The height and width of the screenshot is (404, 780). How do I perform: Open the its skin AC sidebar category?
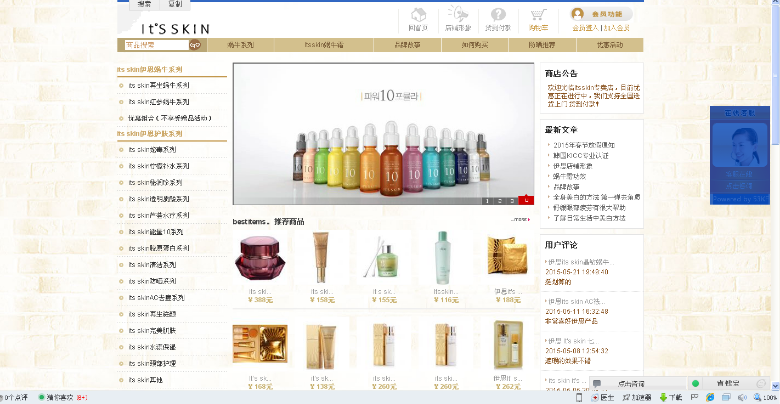pyautogui.click(x=157, y=298)
